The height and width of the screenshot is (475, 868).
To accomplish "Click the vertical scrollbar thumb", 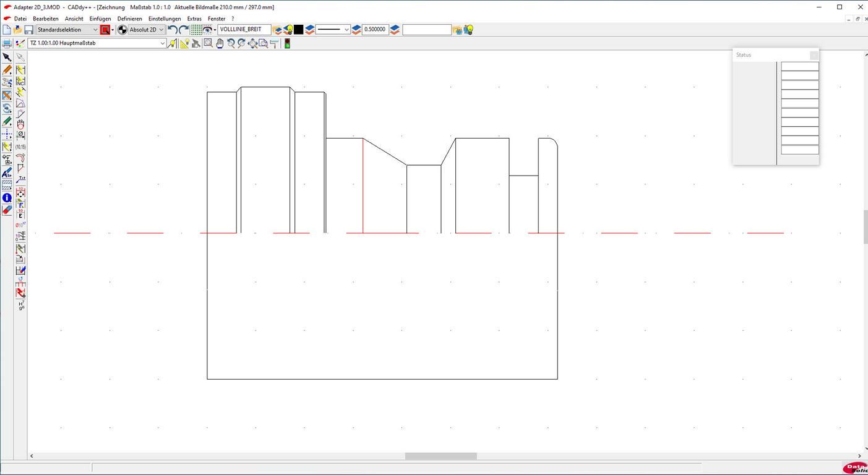I will 866,227.
